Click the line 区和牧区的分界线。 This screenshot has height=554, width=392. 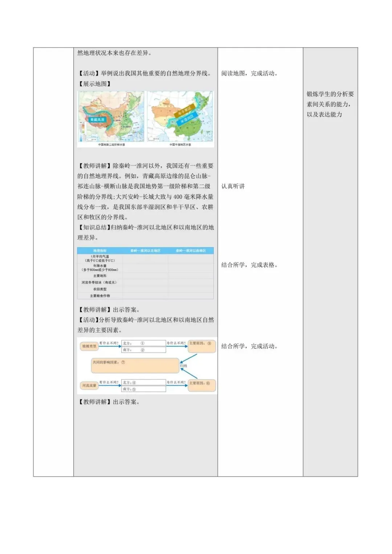(102, 217)
